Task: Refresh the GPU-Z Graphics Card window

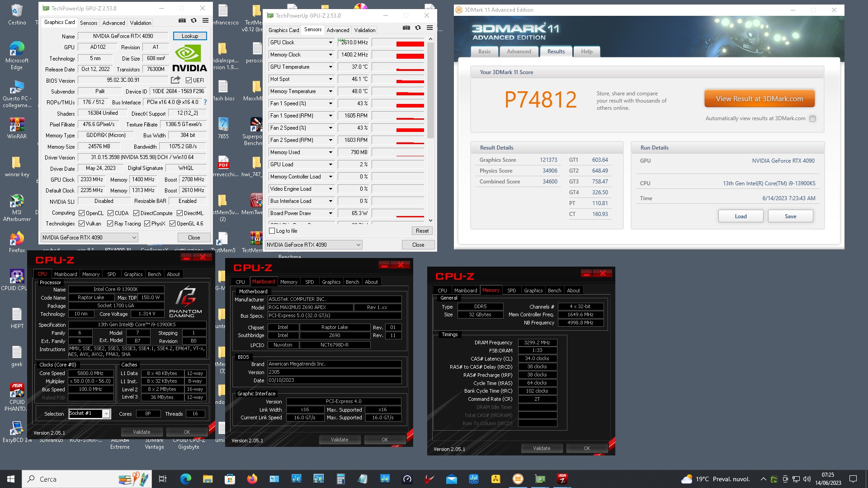Action: click(x=193, y=20)
